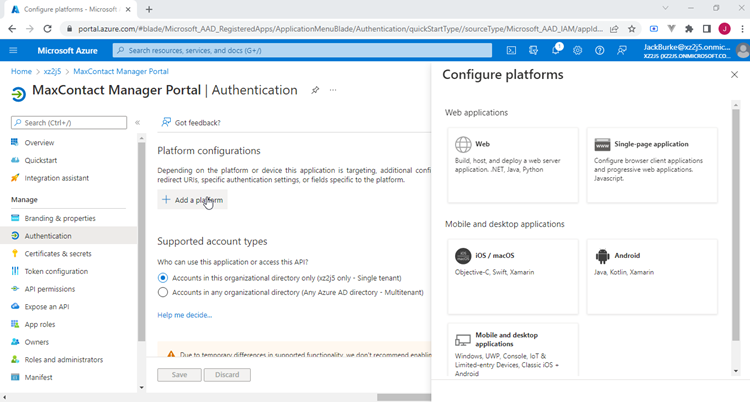This screenshot has height=402, width=750.
Task: Go to xz2j5 breadcrumb
Action: tap(52, 71)
